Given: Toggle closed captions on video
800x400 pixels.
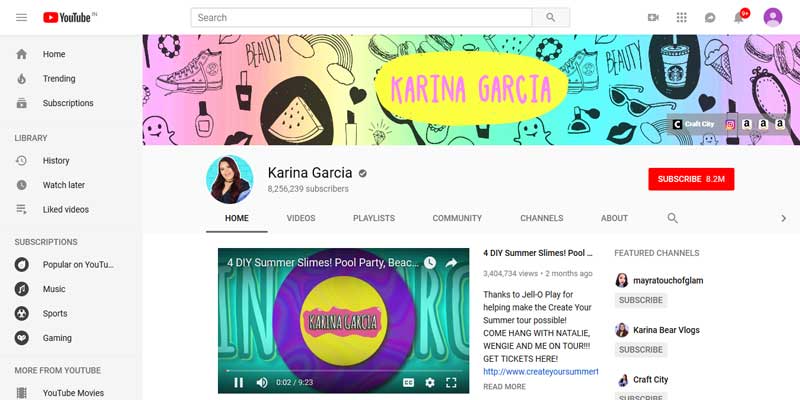Looking at the screenshot, I should [408, 382].
